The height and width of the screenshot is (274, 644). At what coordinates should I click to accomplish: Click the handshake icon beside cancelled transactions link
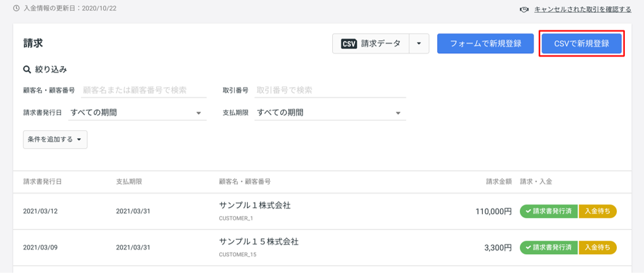(x=524, y=9)
